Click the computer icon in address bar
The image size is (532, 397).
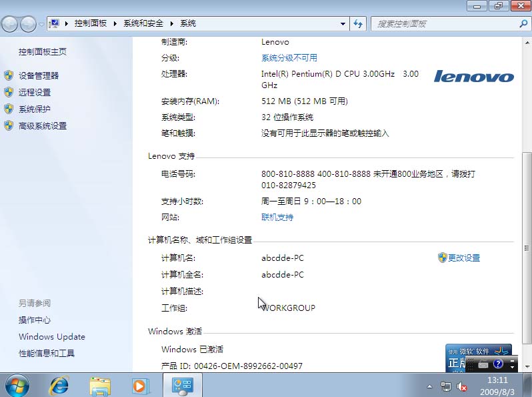[x=54, y=23]
